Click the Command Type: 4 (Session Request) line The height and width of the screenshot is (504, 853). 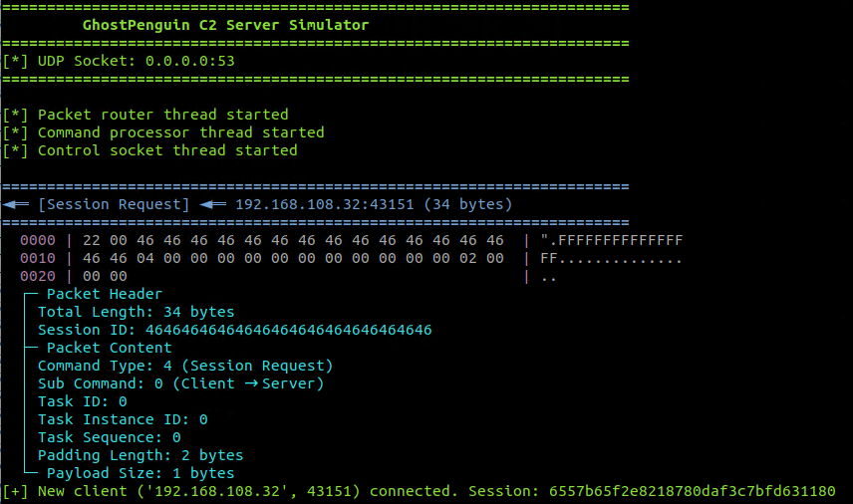coord(185,366)
